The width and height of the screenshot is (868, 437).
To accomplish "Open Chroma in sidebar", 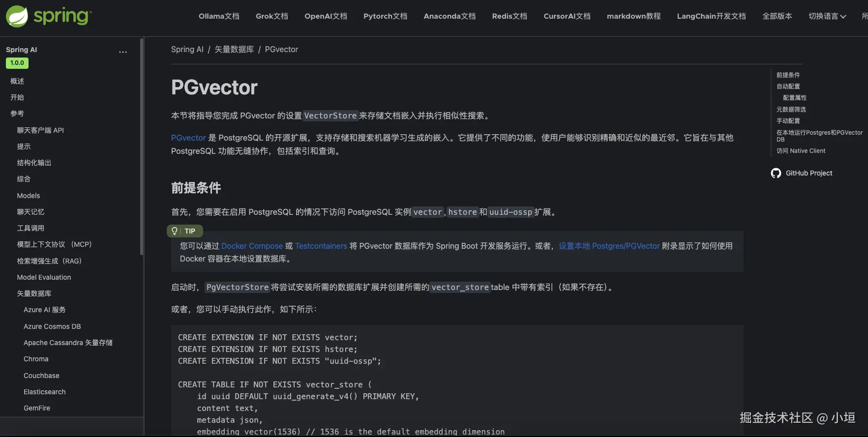I will click(36, 359).
